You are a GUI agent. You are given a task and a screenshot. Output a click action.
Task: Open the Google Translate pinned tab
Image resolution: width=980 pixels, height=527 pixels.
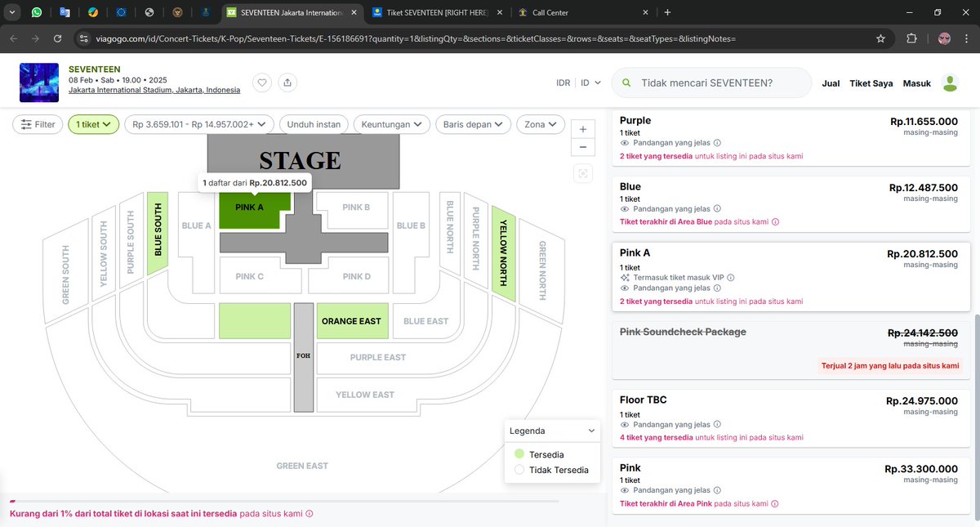[x=65, y=12]
